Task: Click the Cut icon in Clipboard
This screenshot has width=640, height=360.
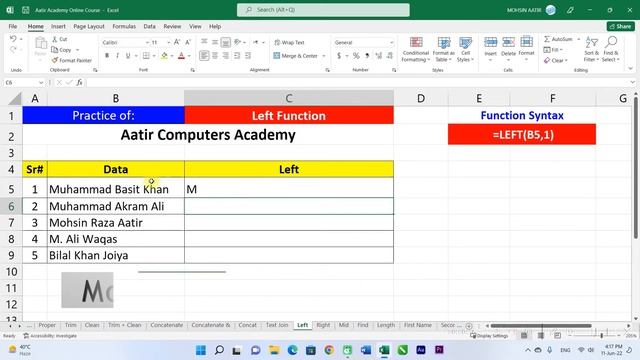Action: pyautogui.click(x=60, y=39)
